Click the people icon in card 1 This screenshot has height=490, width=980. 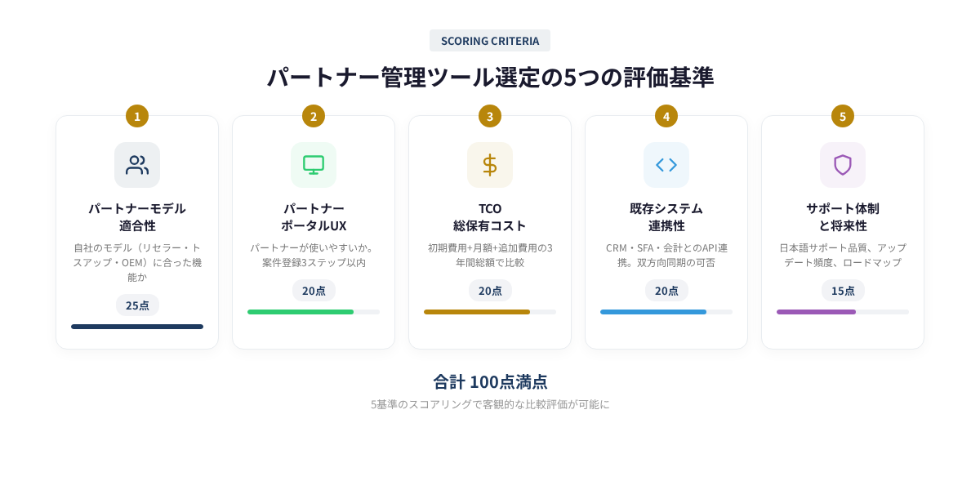click(x=137, y=165)
